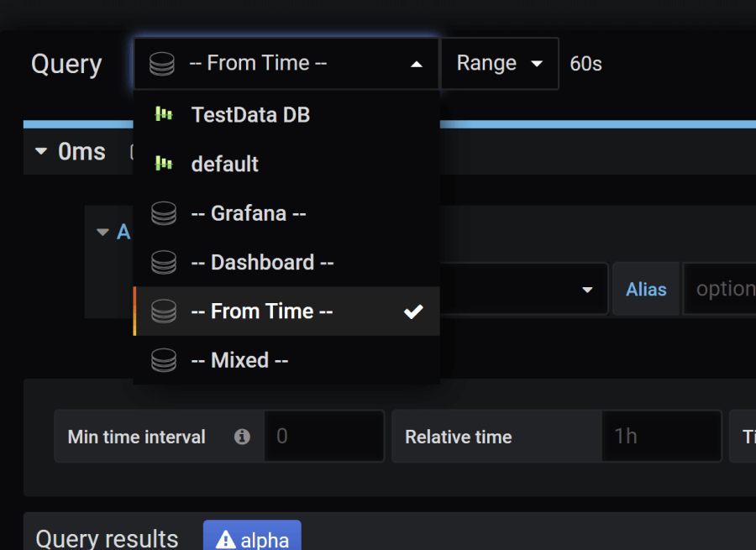Collapse query A
Image resolution: width=756 pixels, height=550 pixels.
pos(102,232)
